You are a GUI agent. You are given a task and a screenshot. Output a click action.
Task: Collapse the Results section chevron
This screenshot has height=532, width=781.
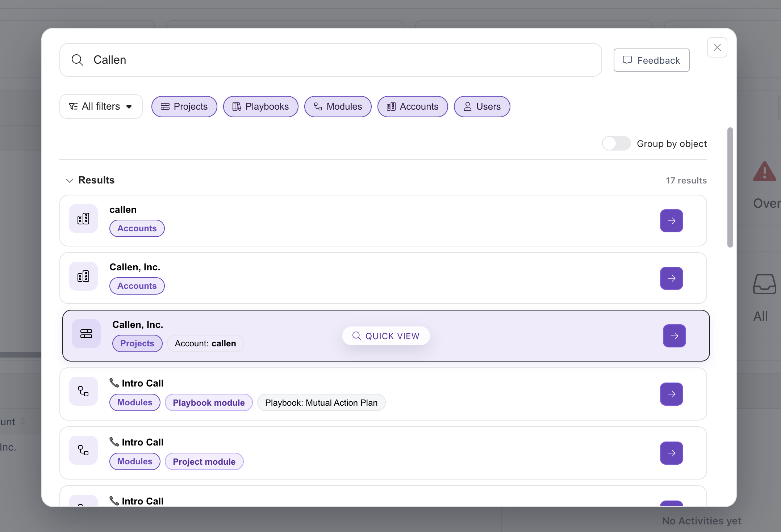click(70, 180)
